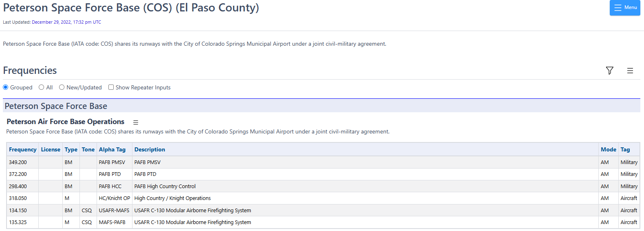
Task: Sort by Description column header
Action: [150, 149]
